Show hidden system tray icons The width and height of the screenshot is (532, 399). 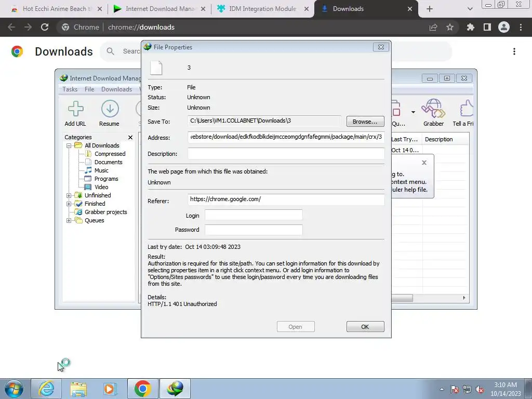tap(442, 390)
